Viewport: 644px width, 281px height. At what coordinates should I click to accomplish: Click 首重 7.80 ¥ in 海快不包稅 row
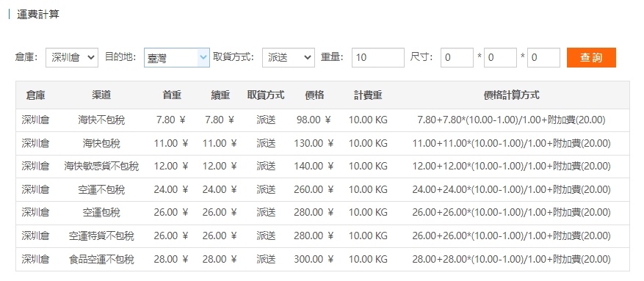tap(171, 120)
